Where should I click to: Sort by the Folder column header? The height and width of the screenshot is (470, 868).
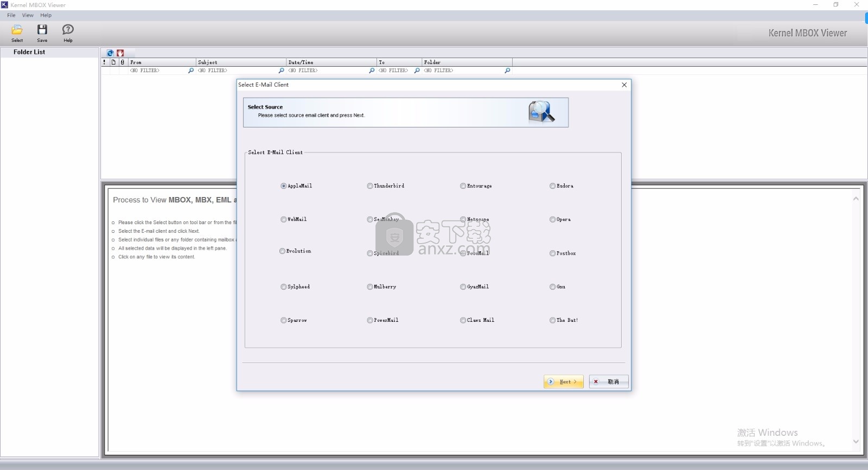click(x=467, y=62)
